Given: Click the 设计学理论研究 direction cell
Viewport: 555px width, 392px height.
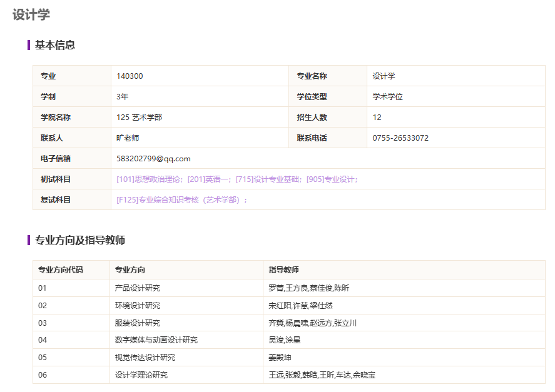Looking at the screenshot, I should [x=141, y=375].
